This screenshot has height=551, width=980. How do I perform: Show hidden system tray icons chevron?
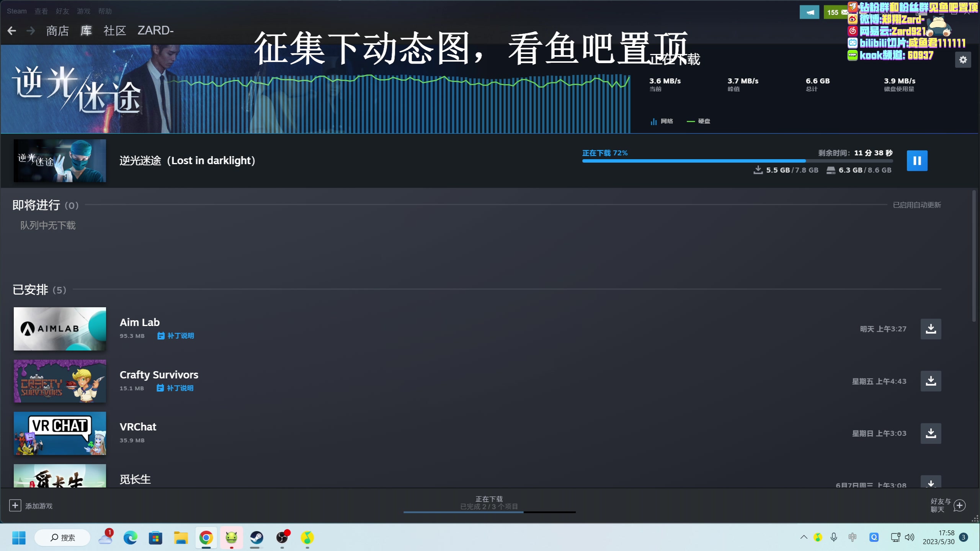(x=804, y=537)
